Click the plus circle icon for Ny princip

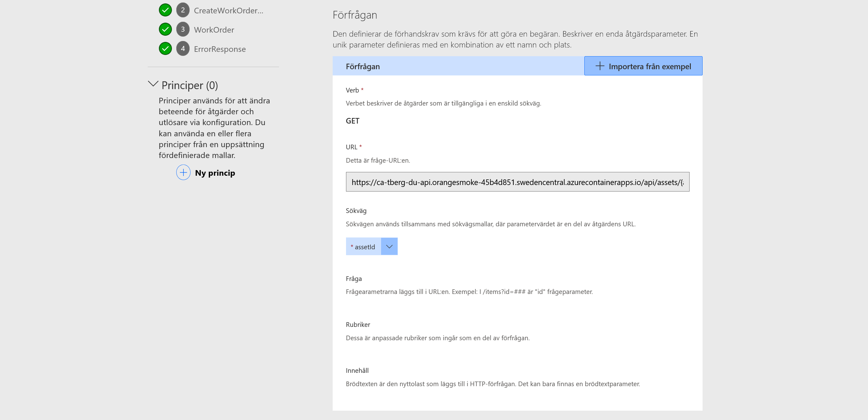tap(183, 173)
